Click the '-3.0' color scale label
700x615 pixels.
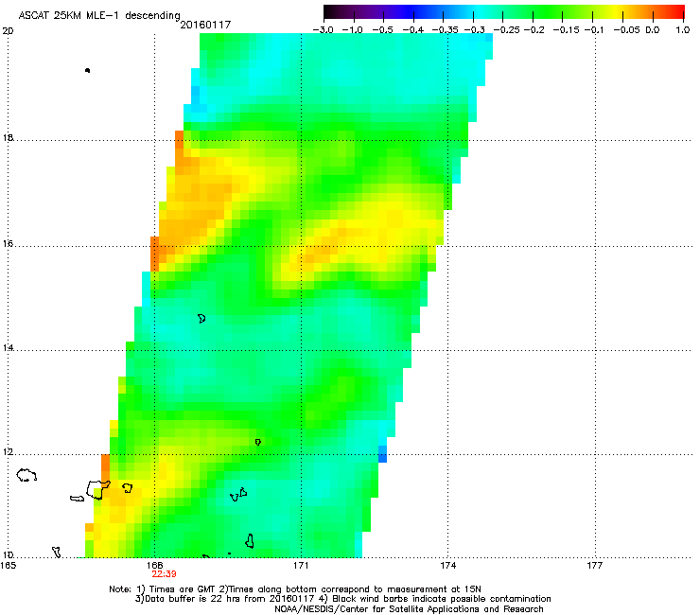tap(323, 30)
